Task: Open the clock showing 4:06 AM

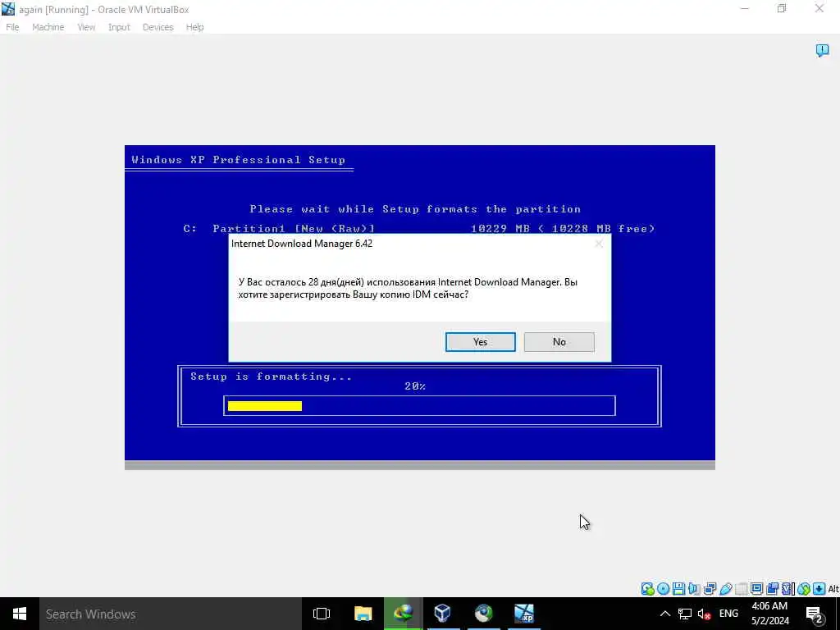Action: point(769,614)
